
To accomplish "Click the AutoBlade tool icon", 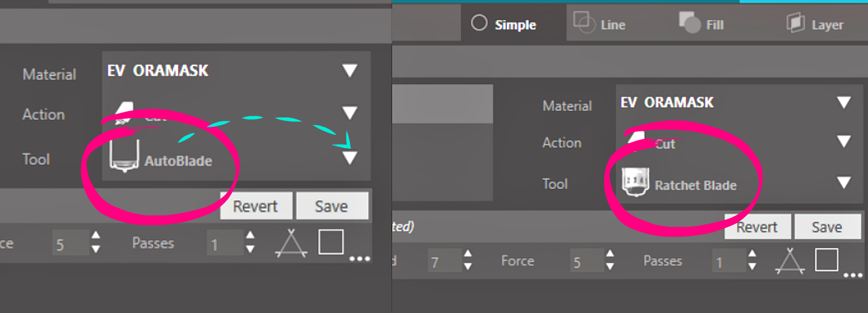I will (x=125, y=156).
